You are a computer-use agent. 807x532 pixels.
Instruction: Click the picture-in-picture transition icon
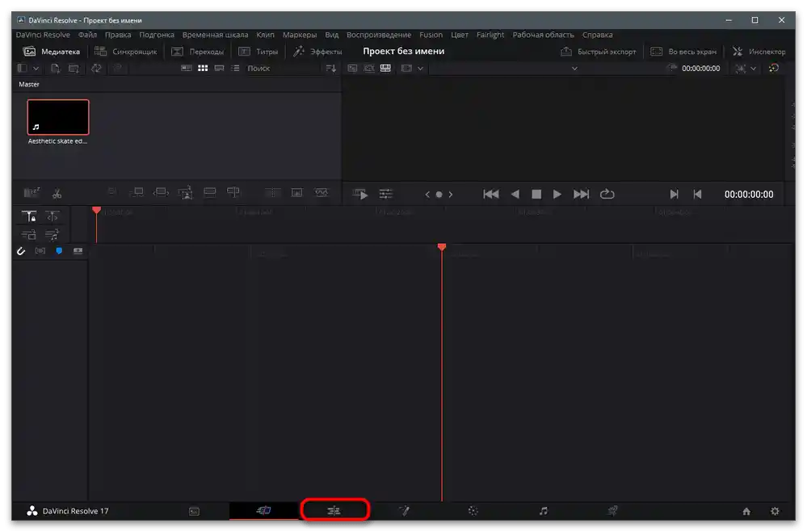(x=297, y=192)
